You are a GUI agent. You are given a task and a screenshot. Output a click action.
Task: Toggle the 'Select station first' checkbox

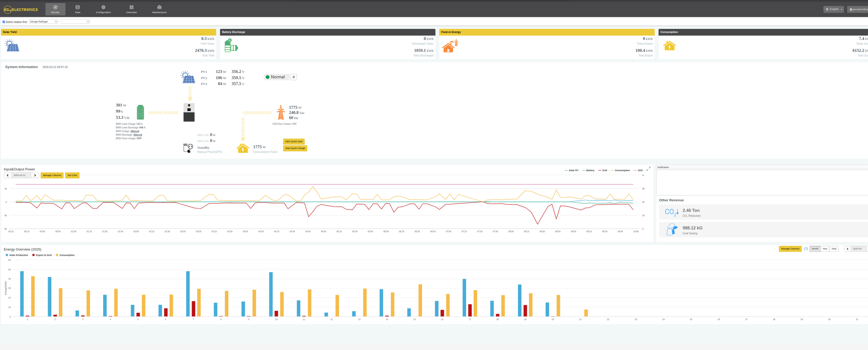4,22
